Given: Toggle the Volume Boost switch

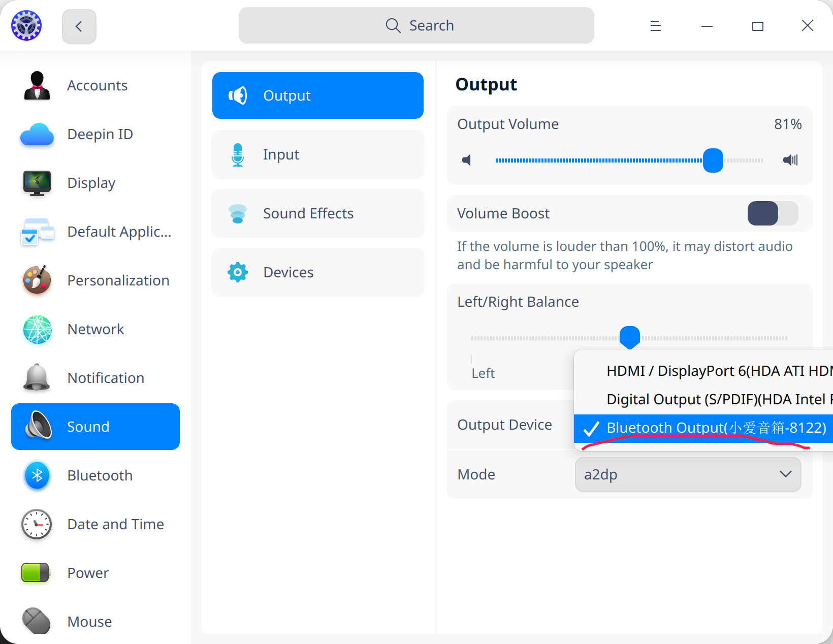Looking at the screenshot, I should (772, 213).
